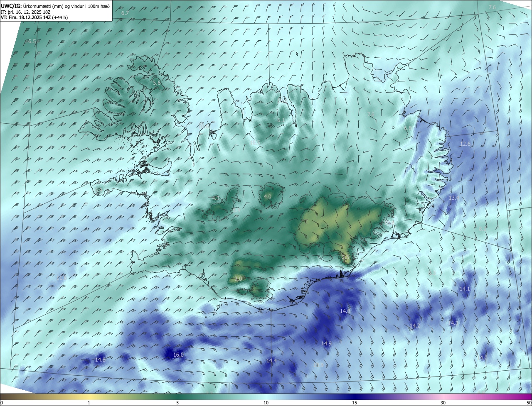Click the 3.0 value on the glacier
This screenshot has height=406, width=532.
point(238,279)
